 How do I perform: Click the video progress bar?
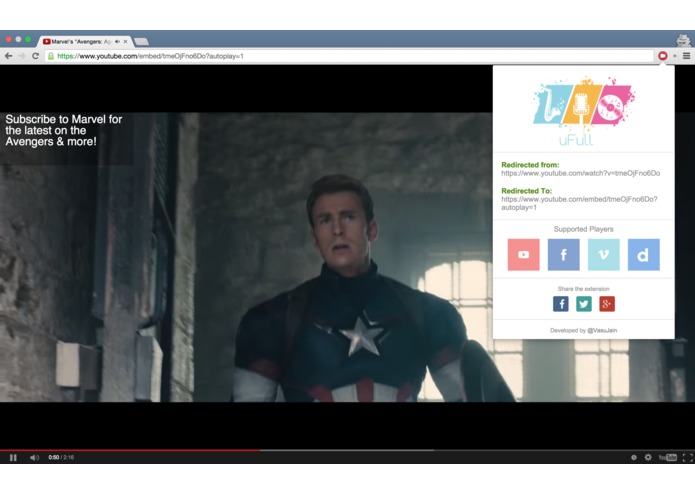click(348, 450)
